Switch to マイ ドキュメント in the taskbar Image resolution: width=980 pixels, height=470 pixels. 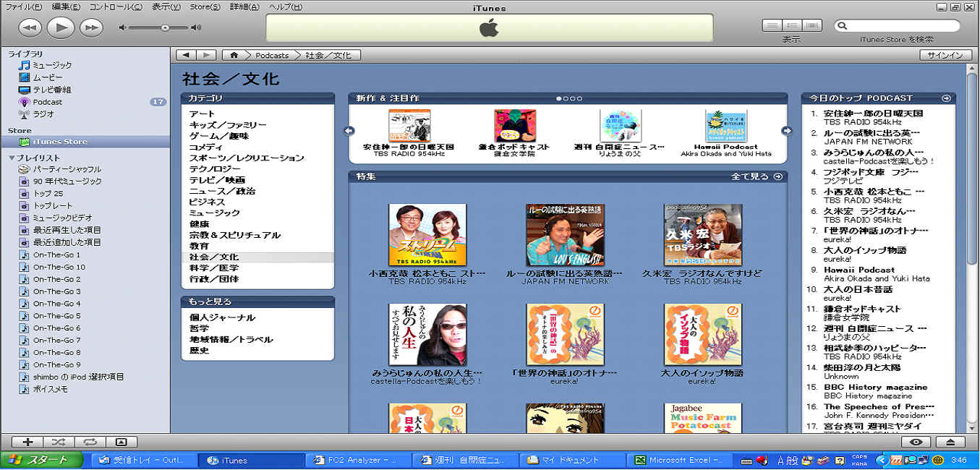(x=573, y=460)
